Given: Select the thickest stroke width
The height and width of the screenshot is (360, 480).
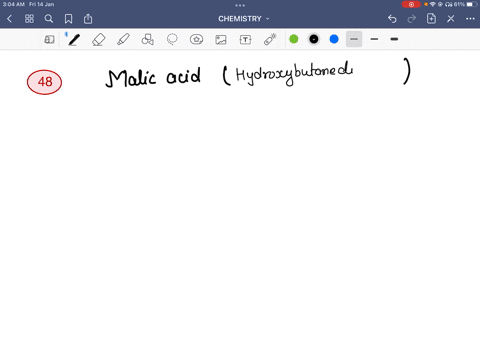Looking at the screenshot, I should [x=394, y=39].
